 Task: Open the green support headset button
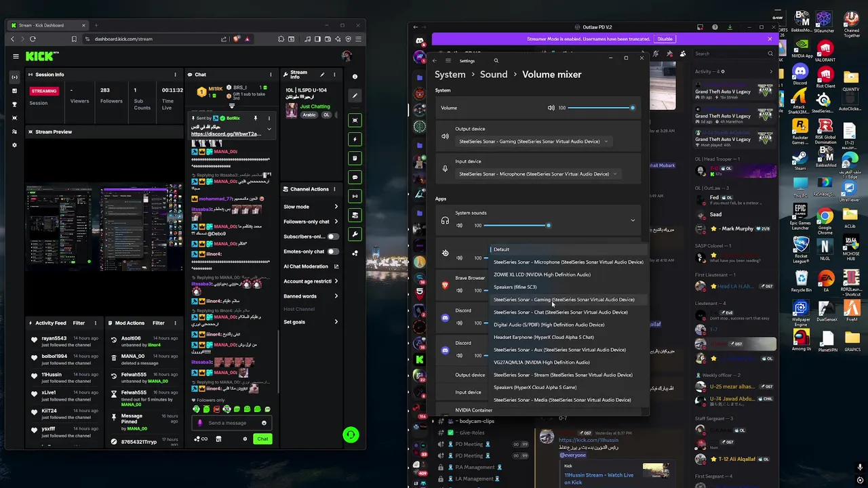[351, 435]
